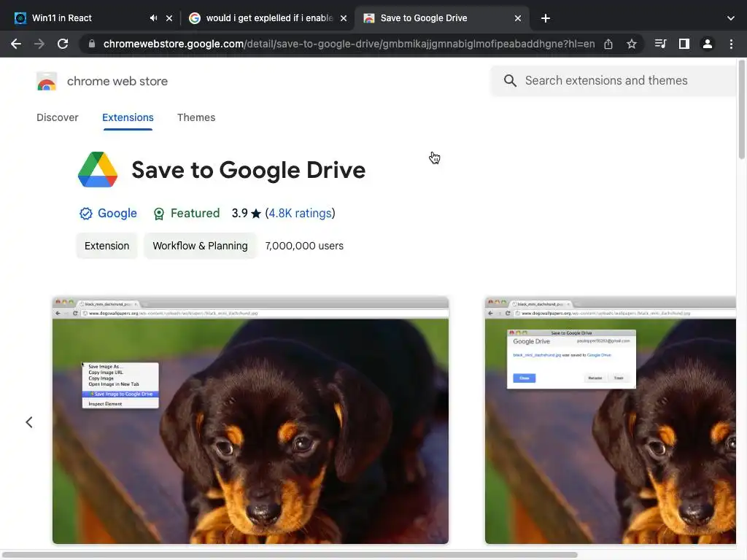The height and width of the screenshot is (560, 747).
Task: Click the 7,000,000 users text
Action: click(304, 246)
